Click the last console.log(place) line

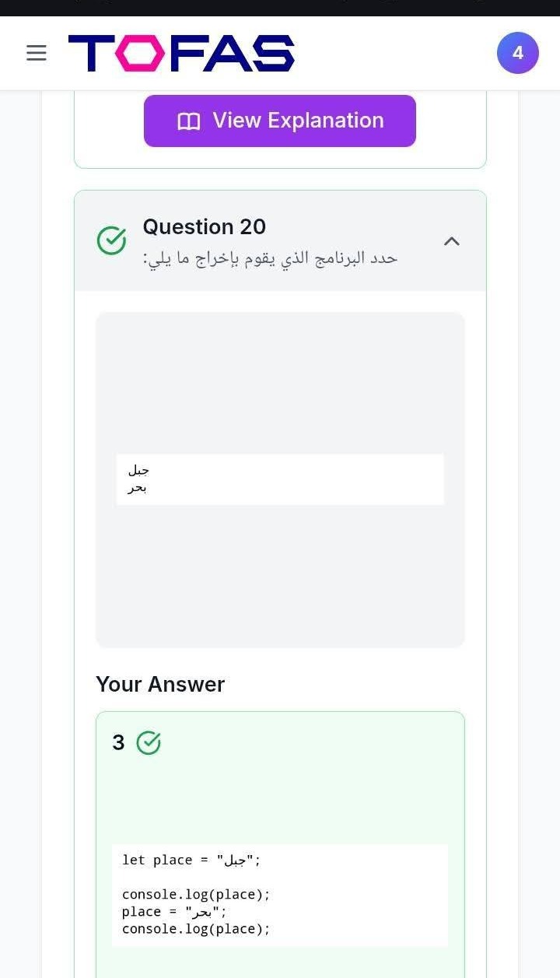click(196, 929)
